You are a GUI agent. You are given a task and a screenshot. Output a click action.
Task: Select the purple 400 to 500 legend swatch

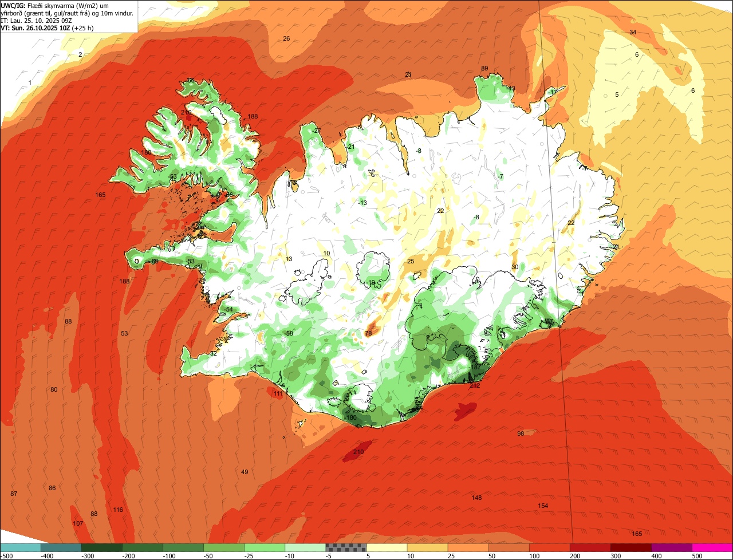[x=671, y=547]
